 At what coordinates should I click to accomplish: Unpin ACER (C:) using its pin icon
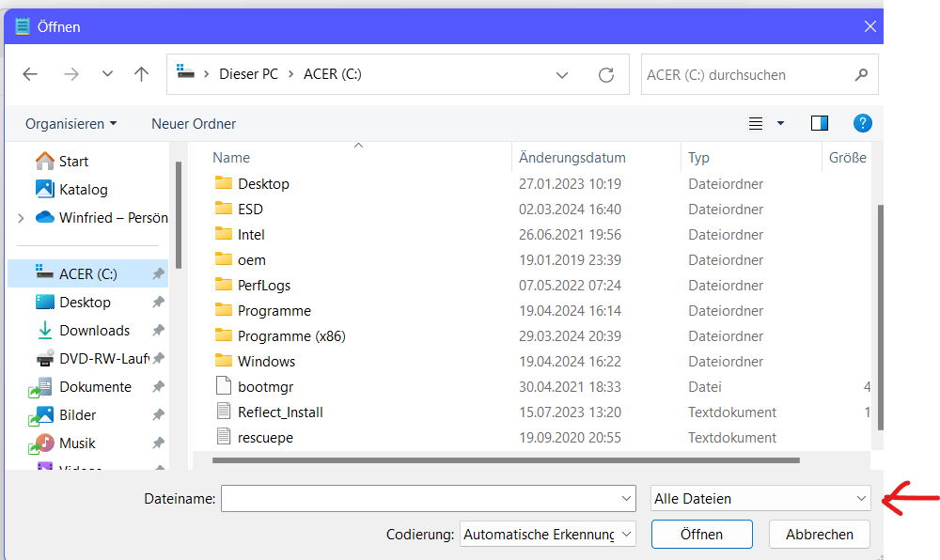[158, 273]
